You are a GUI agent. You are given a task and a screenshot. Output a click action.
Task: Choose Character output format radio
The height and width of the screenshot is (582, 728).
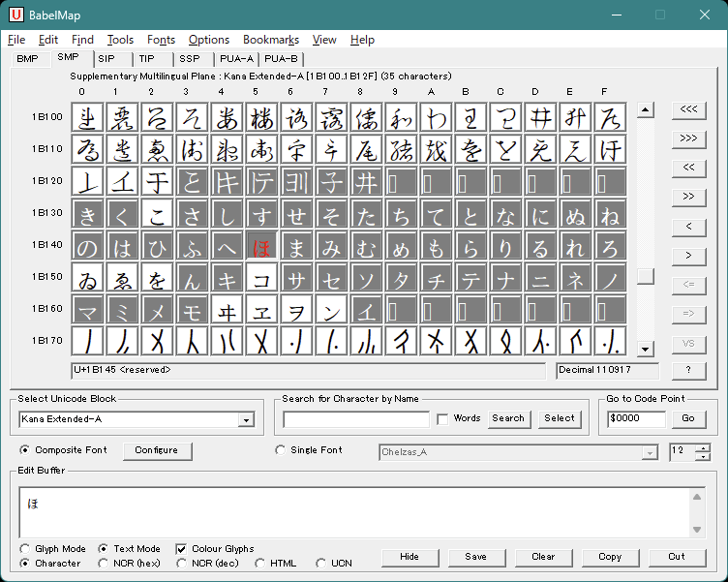[24, 564]
